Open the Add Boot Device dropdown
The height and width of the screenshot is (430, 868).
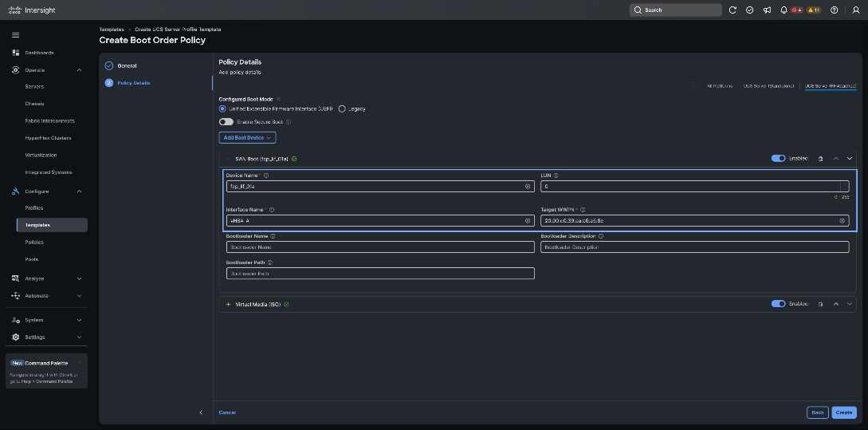(x=247, y=137)
